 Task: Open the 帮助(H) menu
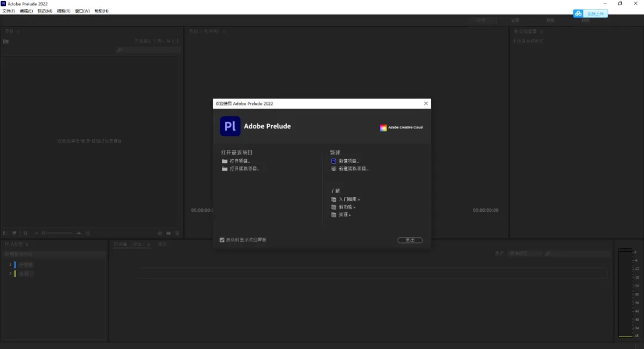click(x=101, y=11)
